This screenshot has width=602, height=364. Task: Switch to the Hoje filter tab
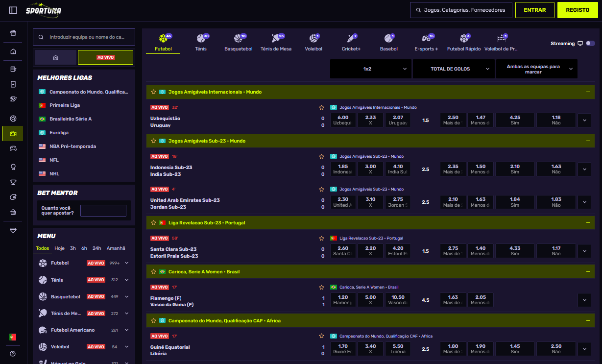(x=60, y=248)
